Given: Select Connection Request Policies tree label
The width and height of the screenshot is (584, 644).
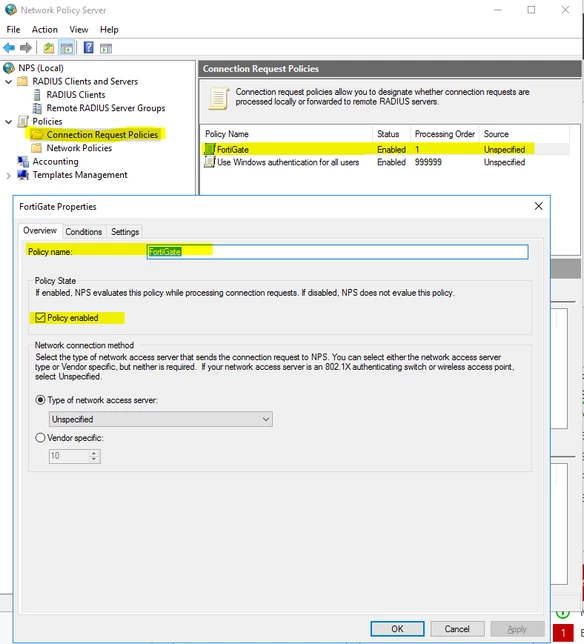Looking at the screenshot, I should point(102,135).
